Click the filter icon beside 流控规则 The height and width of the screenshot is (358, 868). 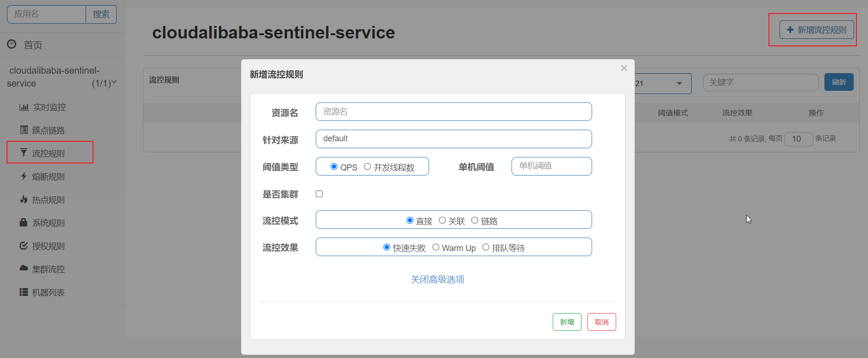point(24,152)
